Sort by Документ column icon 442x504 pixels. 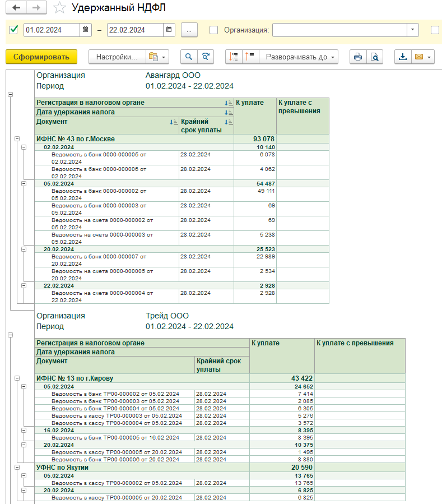[174, 122]
